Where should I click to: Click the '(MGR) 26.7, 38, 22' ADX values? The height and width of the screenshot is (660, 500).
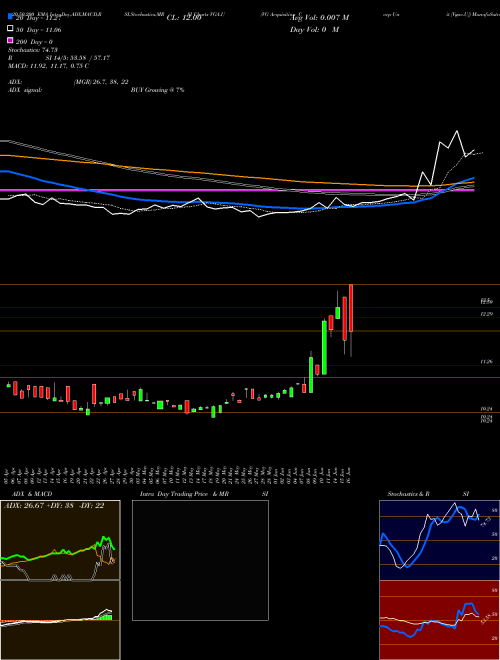click(101, 82)
